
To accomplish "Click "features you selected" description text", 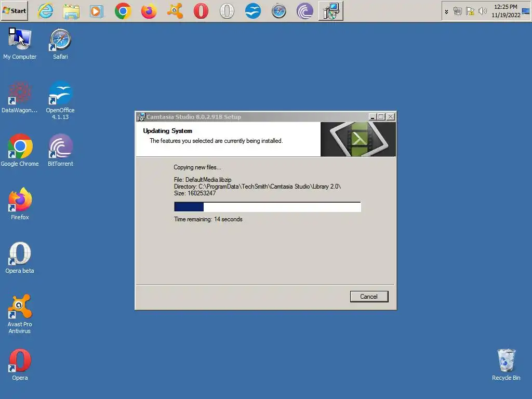I will [x=216, y=141].
